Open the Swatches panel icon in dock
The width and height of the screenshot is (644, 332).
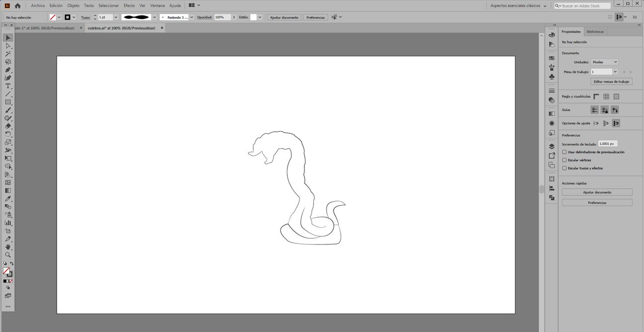coord(551,58)
